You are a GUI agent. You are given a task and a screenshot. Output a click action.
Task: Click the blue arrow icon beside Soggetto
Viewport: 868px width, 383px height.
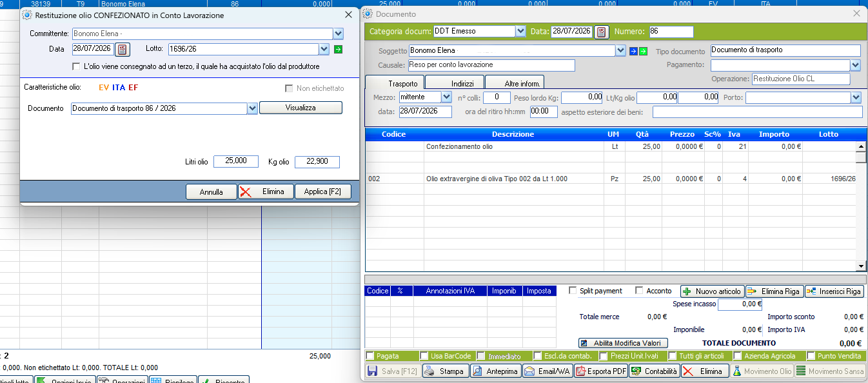click(633, 51)
